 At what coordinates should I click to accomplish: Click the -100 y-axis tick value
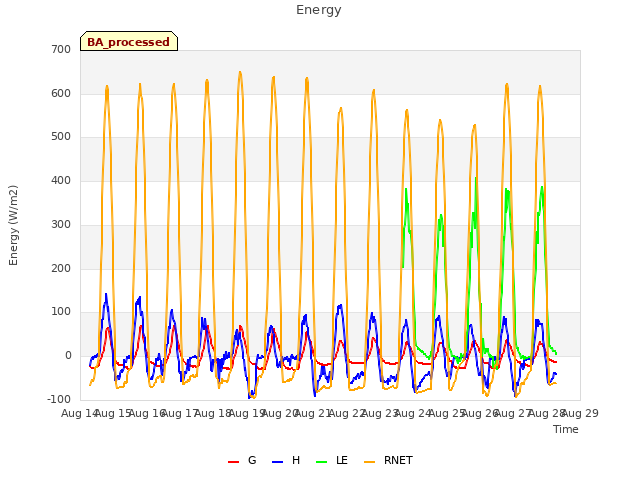pos(59,399)
